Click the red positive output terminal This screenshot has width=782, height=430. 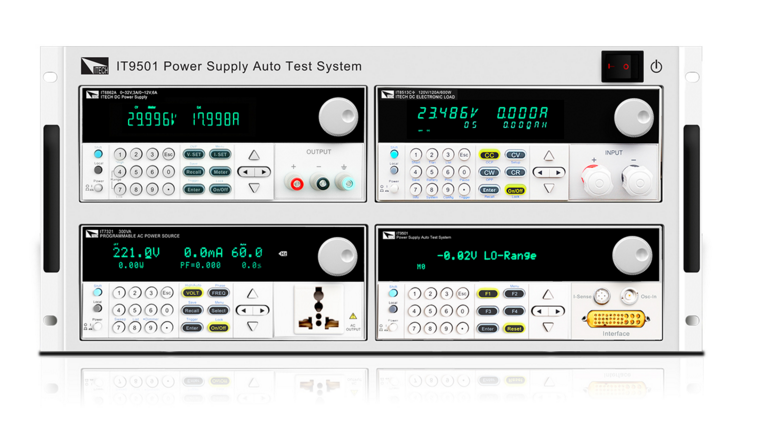296,183
